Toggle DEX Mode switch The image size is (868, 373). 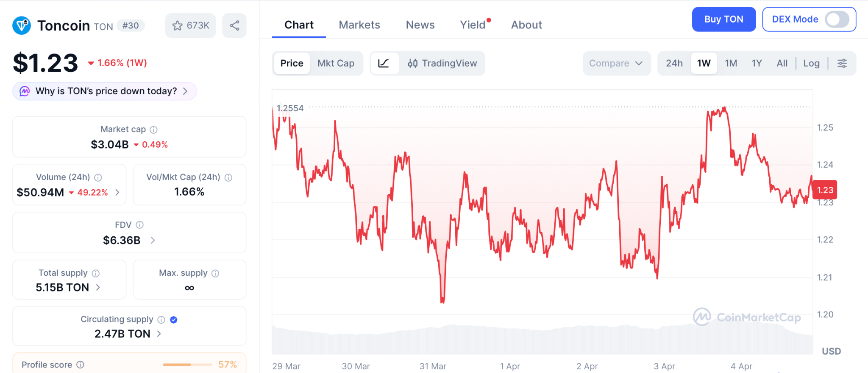[x=837, y=20]
